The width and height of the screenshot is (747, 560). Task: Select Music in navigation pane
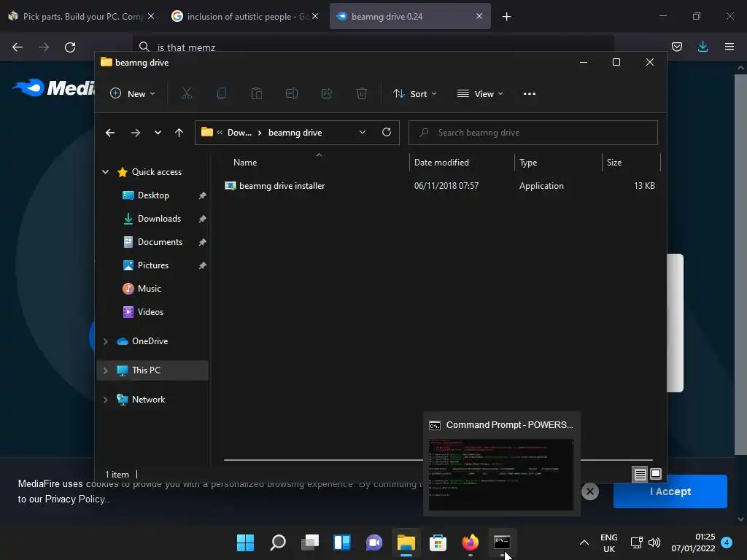[149, 289]
